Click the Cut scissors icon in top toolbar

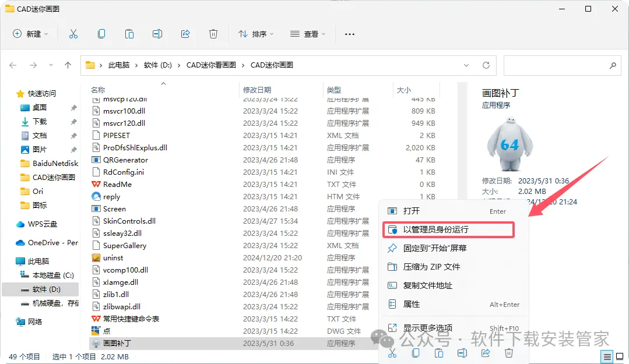point(73,34)
